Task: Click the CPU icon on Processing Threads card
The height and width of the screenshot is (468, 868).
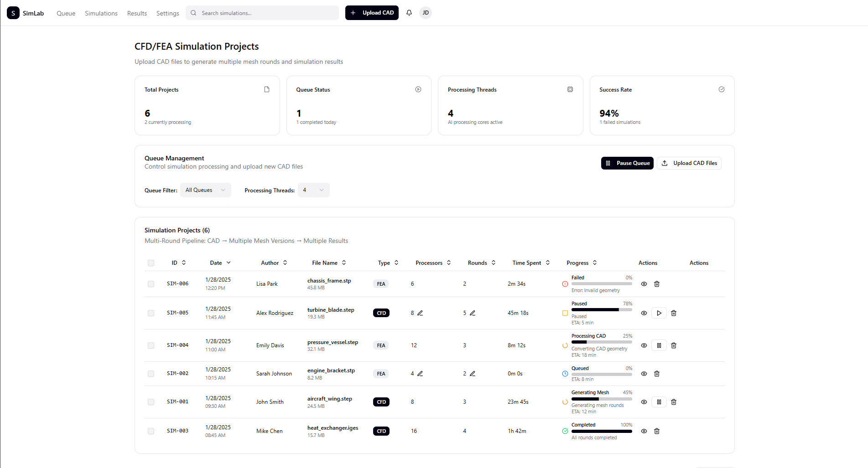Action: coord(570,89)
